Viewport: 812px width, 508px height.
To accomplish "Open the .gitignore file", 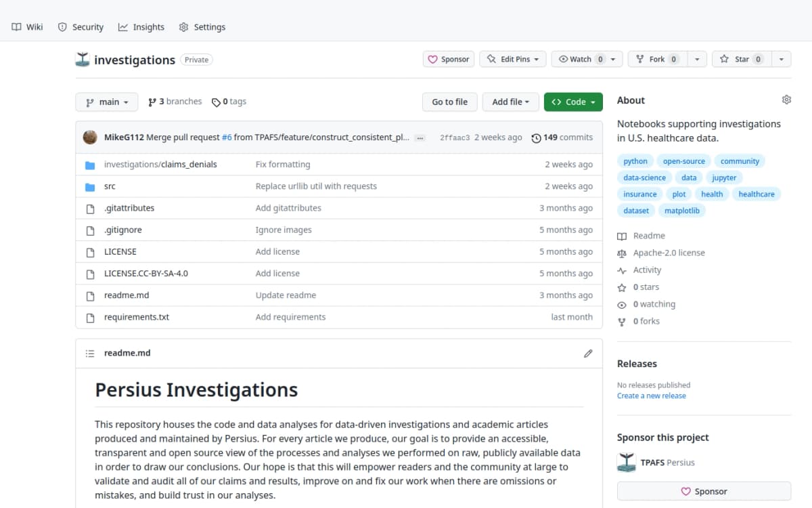I will point(123,230).
